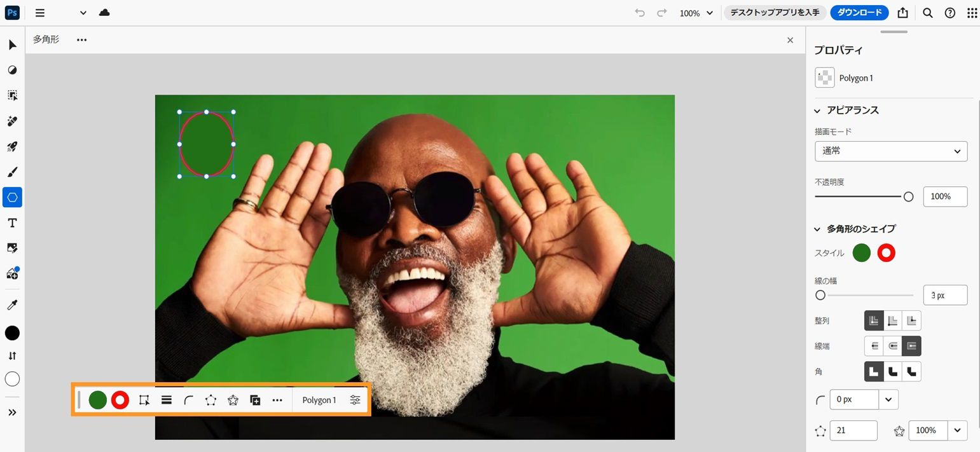This screenshot has height=452, width=980.
Task: Open the hamburger menu
Action: [39, 13]
